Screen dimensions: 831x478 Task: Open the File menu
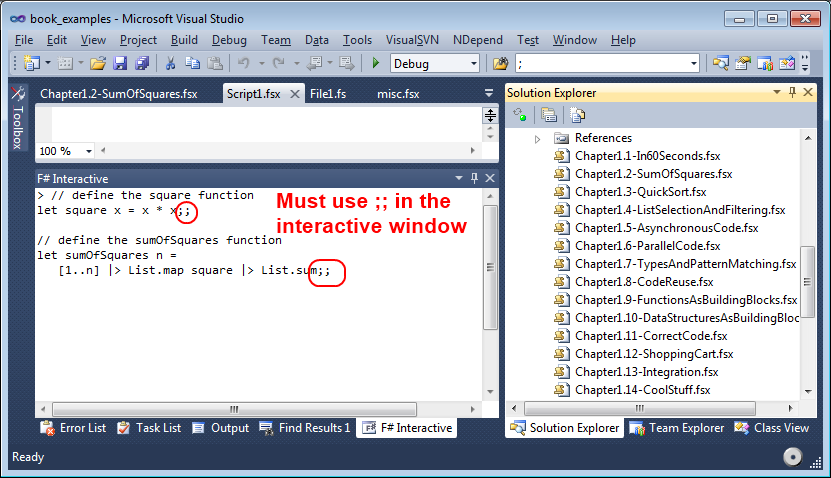[24, 40]
